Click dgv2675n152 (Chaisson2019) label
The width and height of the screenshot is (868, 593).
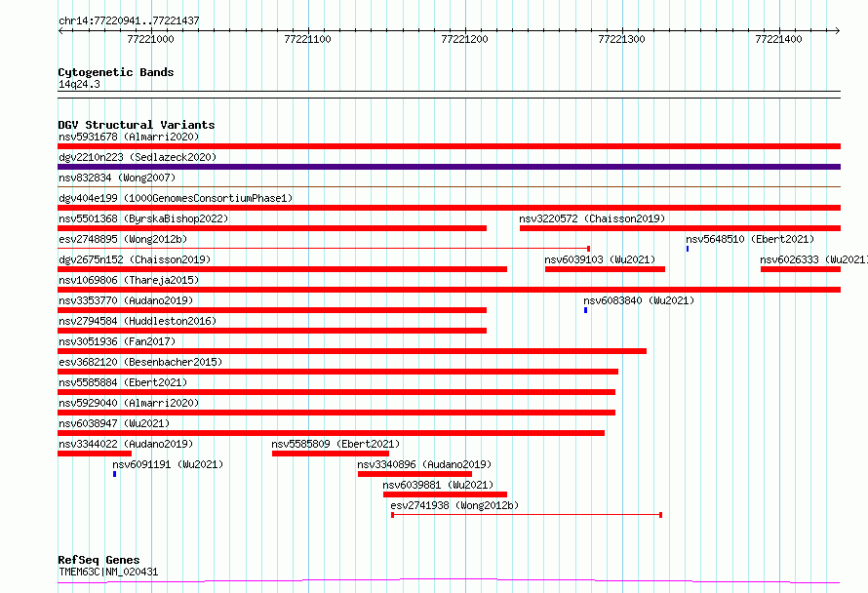135,259
